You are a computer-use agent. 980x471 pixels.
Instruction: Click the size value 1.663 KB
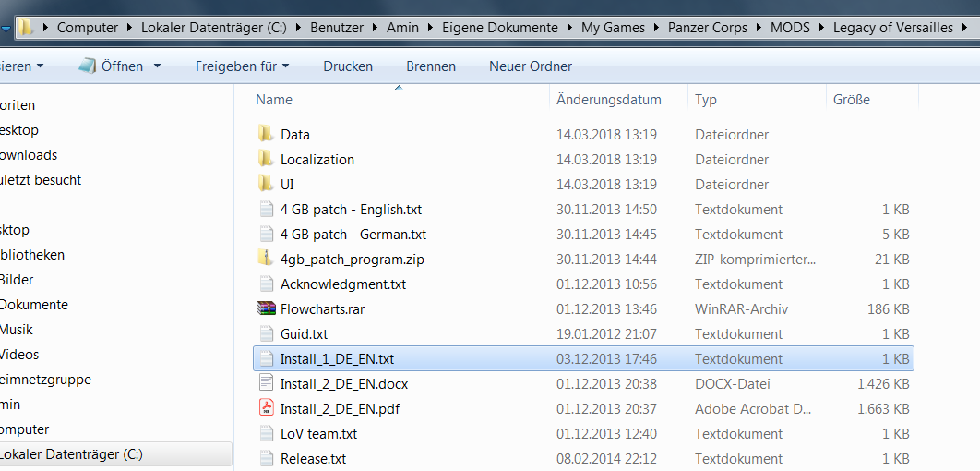[x=883, y=409]
